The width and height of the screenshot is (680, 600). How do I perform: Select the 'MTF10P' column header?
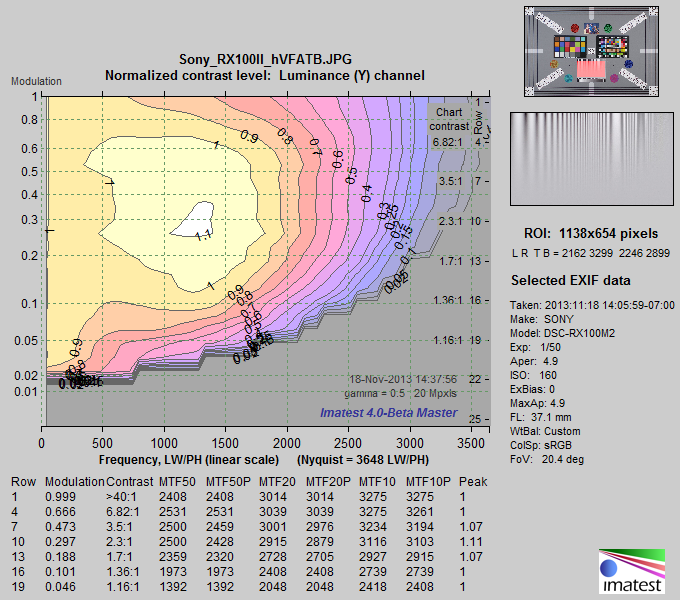428,482
